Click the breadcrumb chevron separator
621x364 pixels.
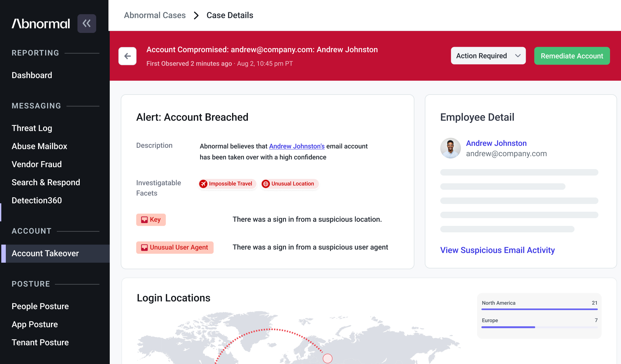coord(196,15)
